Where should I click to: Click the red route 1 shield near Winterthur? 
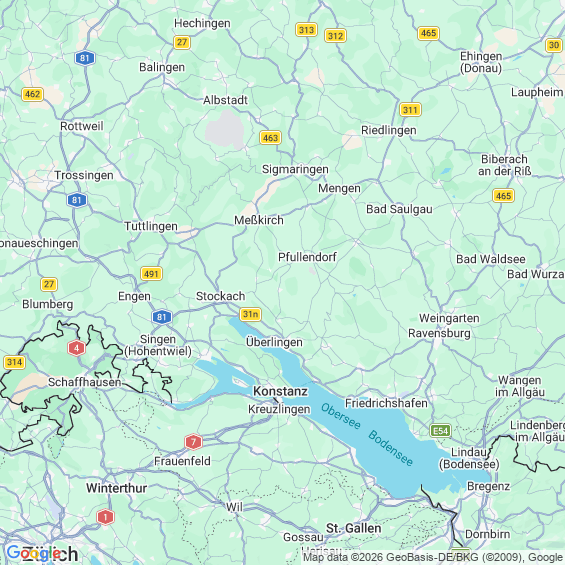[x=105, y=517]
